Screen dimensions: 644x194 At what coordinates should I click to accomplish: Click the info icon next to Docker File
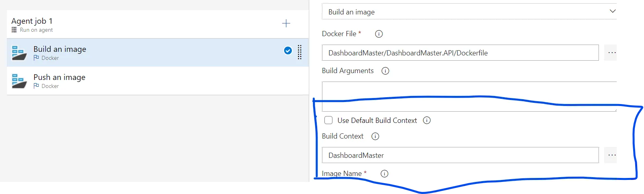(379, 34)
